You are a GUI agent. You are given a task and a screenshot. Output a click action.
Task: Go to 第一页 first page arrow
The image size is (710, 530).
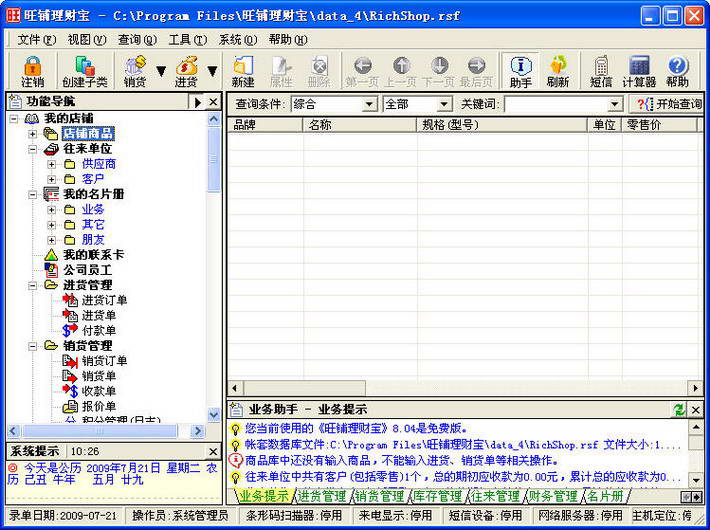(362, 71)
